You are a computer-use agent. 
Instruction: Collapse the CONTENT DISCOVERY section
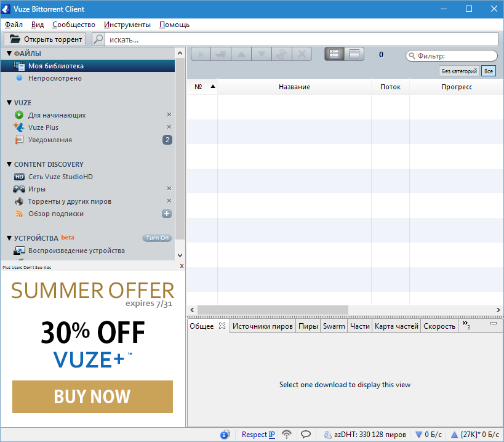pos(9,164)
